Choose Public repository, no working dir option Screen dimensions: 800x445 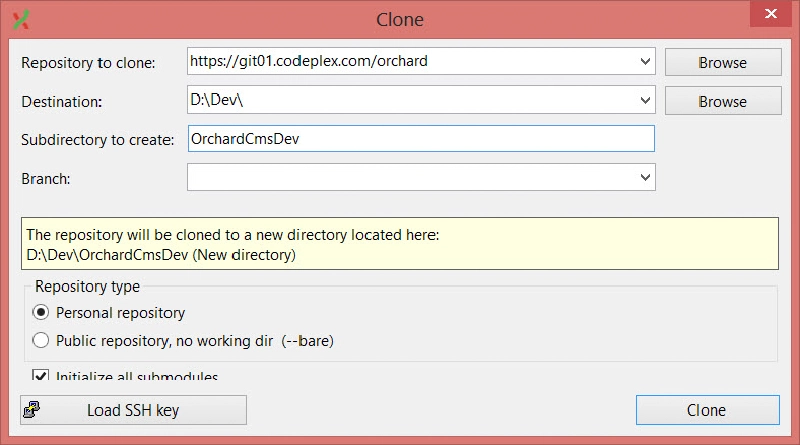tap(41, 340)
